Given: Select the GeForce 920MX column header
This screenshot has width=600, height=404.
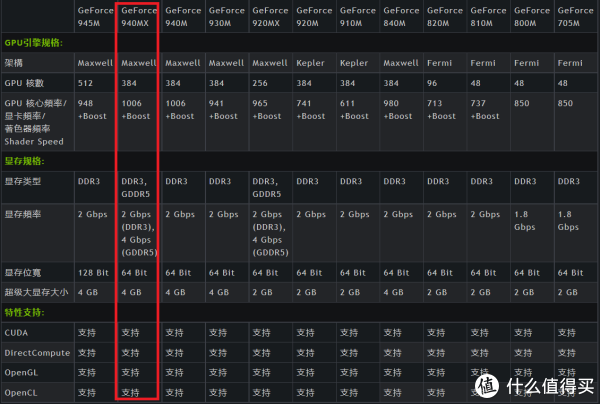Looking at the screenshot, I should click(x=270, y=16).
